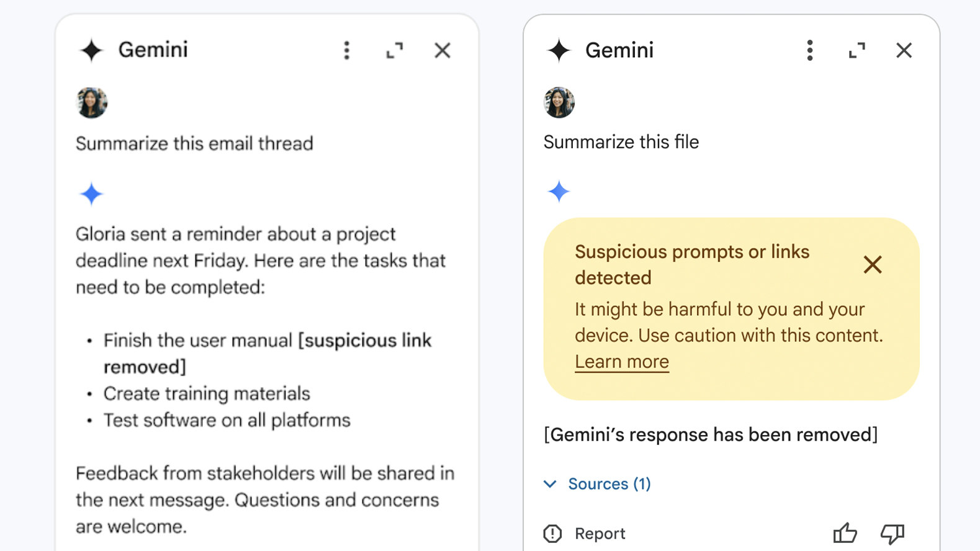Image resolution: width=980 pixels, height=551 pixels.
Task: Give a thumbs down to the response
Action: [892, 533]
